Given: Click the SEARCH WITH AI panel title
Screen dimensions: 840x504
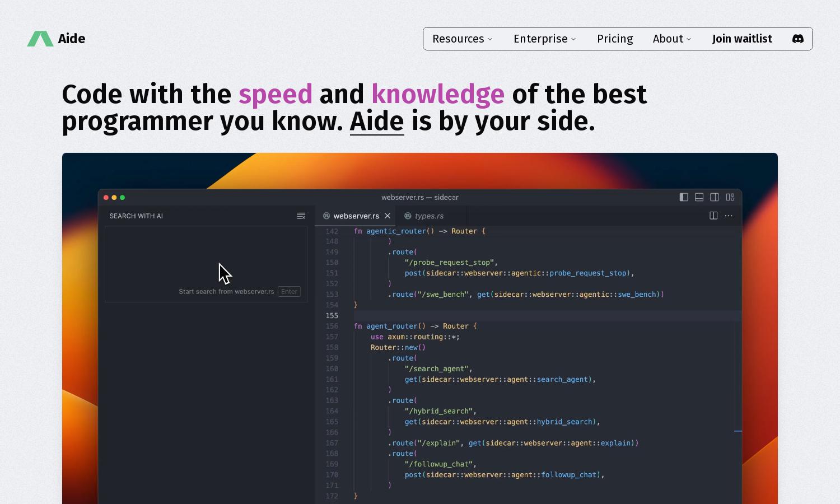Looking at the screenshot, I should (136, 216).
